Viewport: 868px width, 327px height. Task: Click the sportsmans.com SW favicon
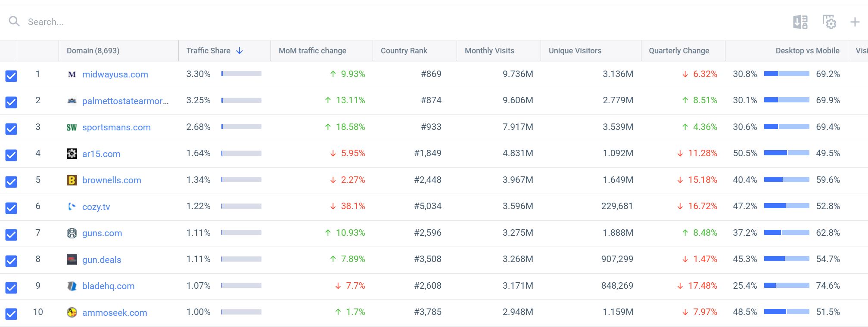pyautogui.click(x=72, y=127)
